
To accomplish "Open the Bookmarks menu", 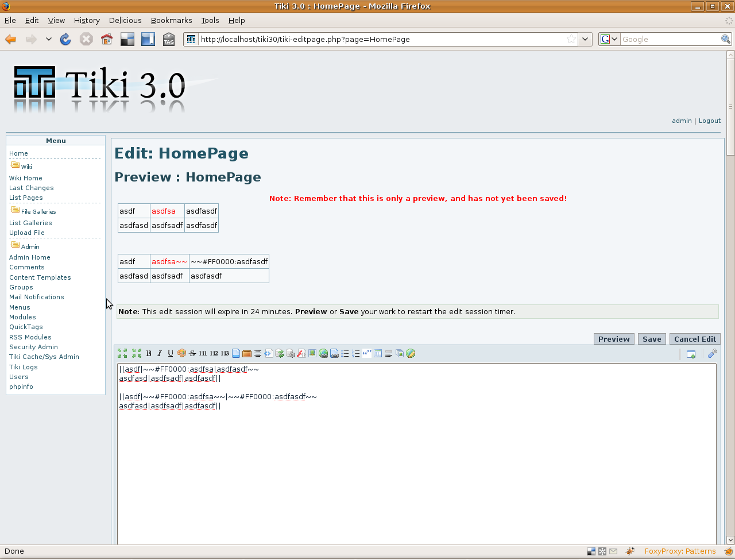I will (x=172, y=20).
